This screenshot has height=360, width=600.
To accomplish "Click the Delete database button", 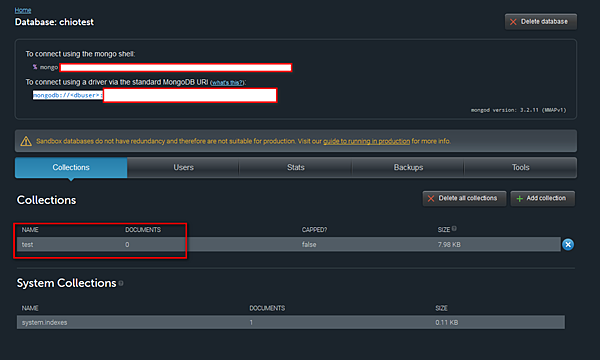I will pos(541,22).
